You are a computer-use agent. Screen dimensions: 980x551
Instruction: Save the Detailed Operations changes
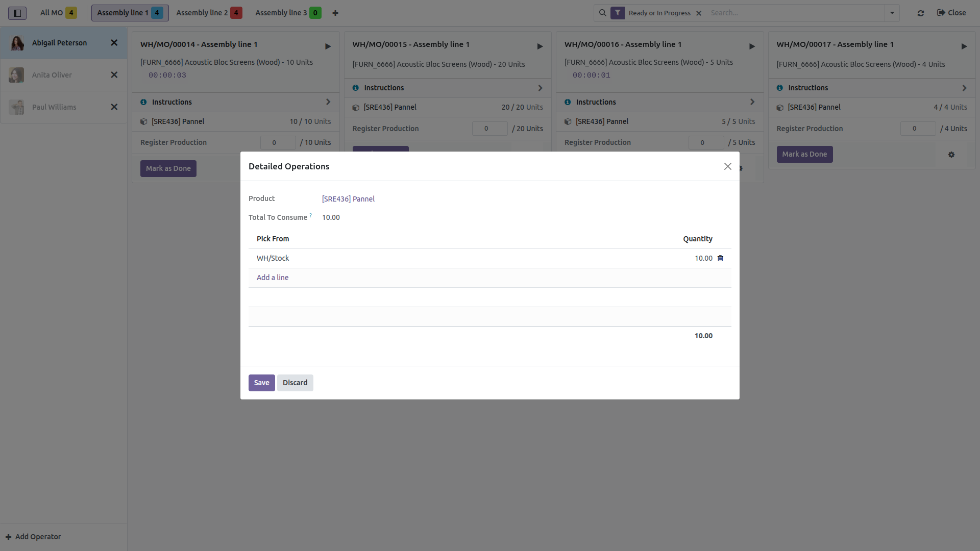(262, 383)
